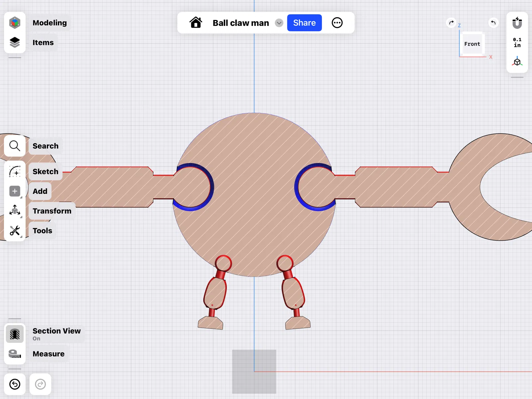Click the Tools text label
The height and width of the screenshot is (399, 532).
pyautogui.click(x=42, y=231)
